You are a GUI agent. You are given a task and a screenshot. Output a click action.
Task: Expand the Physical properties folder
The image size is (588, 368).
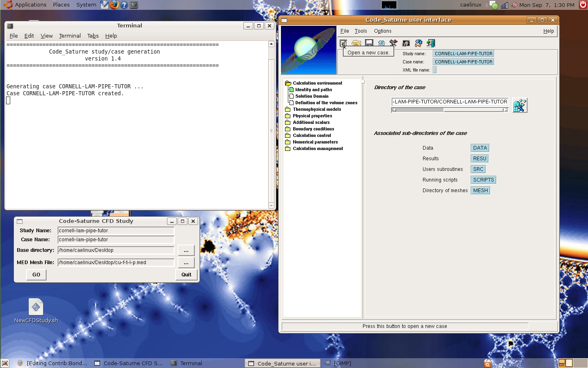(288, 116)
